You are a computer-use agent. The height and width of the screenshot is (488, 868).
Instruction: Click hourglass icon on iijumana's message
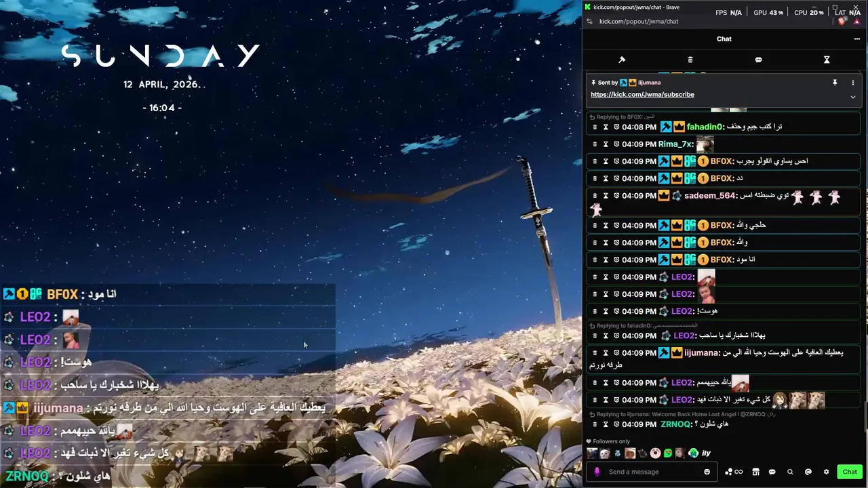606,353
